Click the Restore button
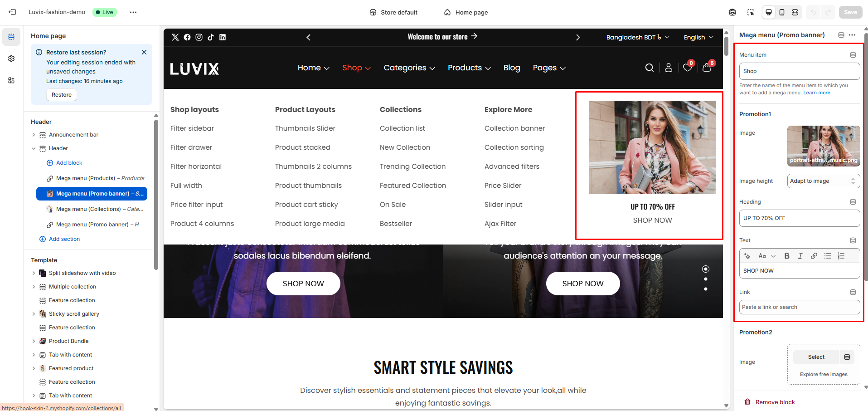Viewport: 868px width, 411px height. click(62, 95)
